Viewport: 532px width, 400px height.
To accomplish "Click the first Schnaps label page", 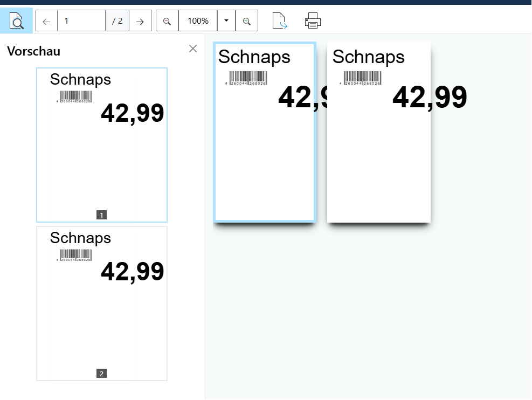I will click(x=265, y=132).
